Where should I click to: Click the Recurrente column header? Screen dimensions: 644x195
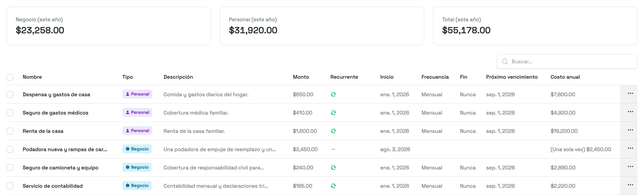344,77
